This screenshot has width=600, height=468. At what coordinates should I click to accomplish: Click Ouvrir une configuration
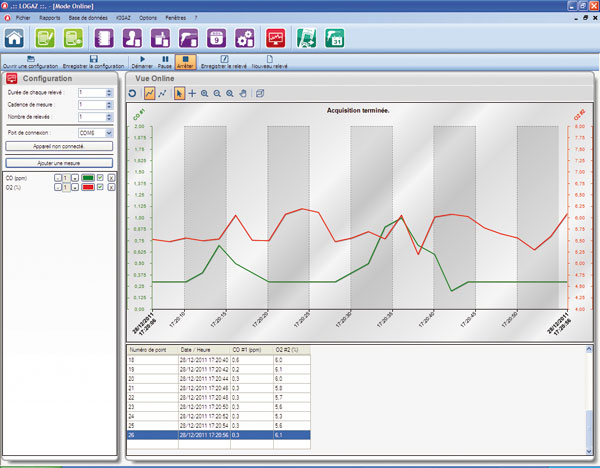(31, 62)
